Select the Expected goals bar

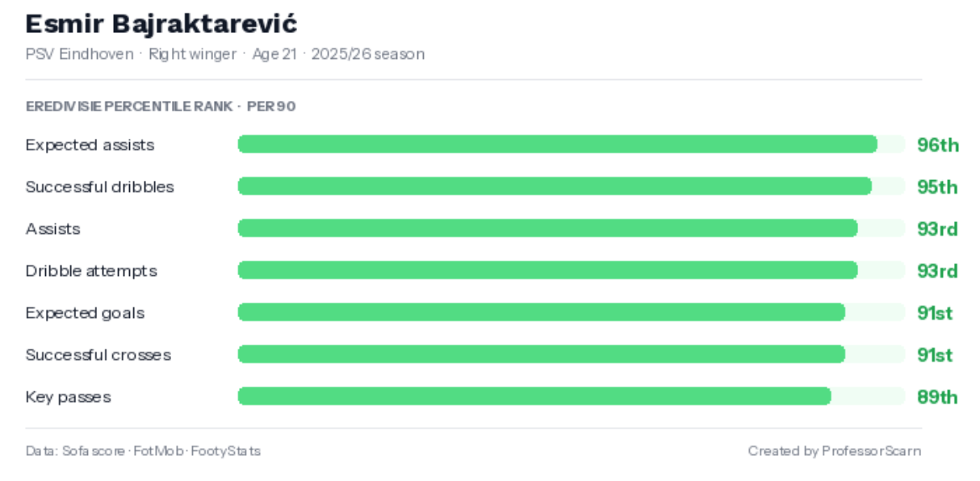572,312
